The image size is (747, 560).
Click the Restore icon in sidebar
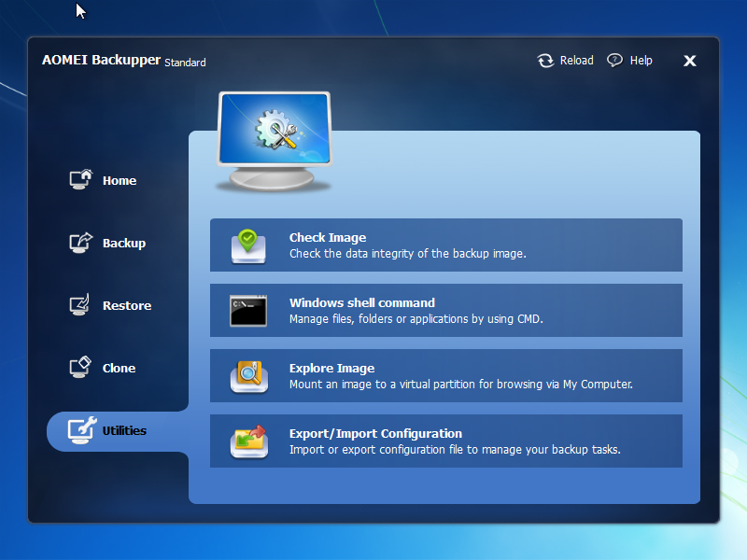81,305
